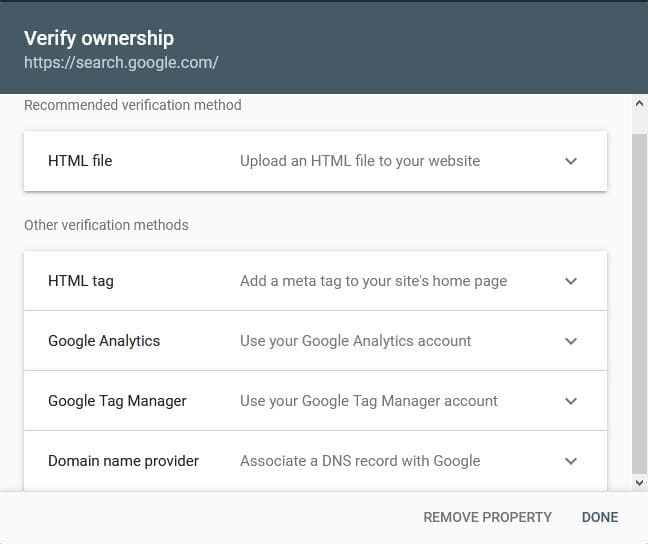Open the HTML tag method row

pos(81,281)
